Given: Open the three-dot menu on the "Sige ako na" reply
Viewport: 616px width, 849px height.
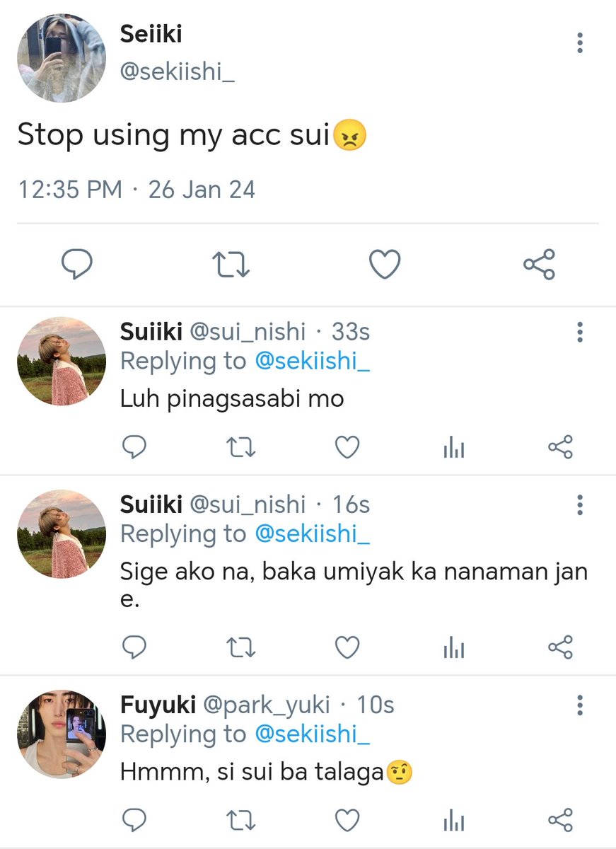Looking at the screenshot, I should click(x=580, y=504).
